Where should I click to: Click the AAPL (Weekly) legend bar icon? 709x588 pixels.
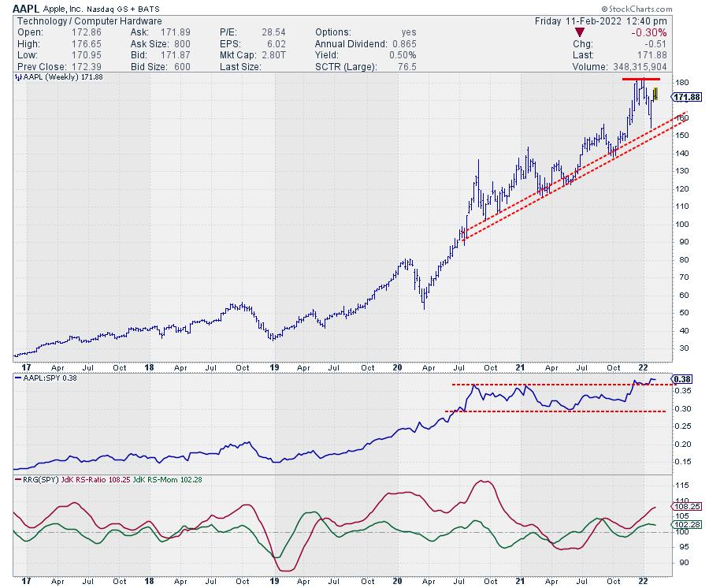(x=17, y=77)
